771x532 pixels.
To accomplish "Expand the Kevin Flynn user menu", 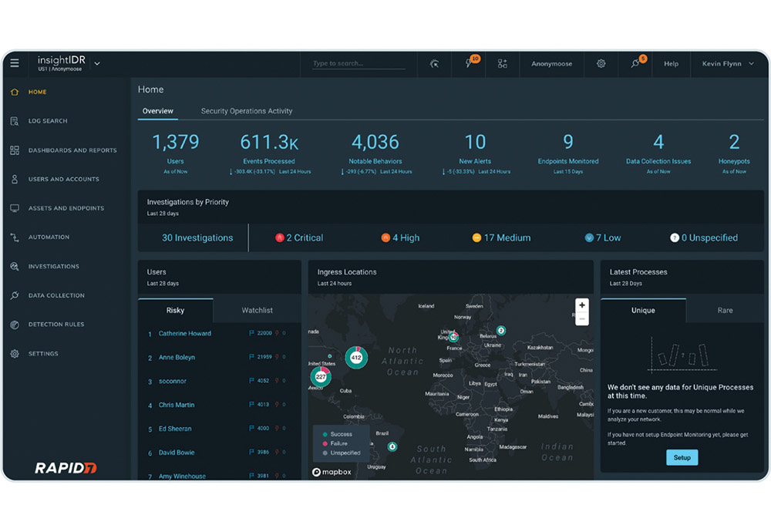I will tap(729, 63).
